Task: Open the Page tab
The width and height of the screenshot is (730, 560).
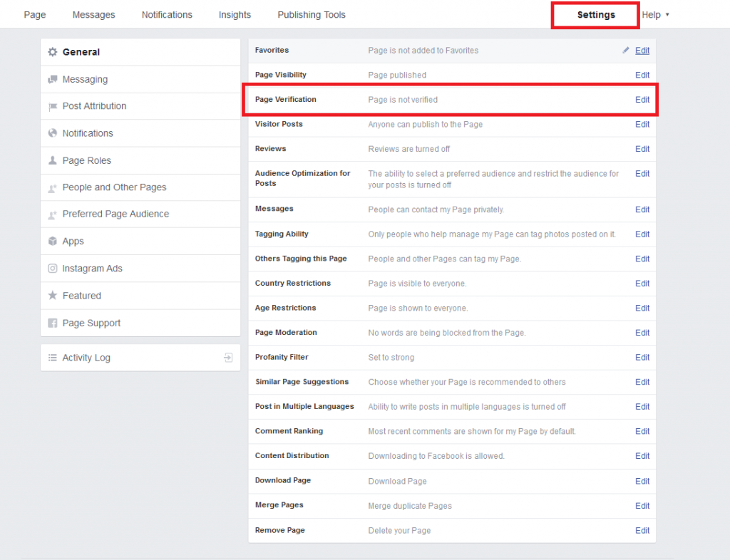Action: tap(35, 15)
